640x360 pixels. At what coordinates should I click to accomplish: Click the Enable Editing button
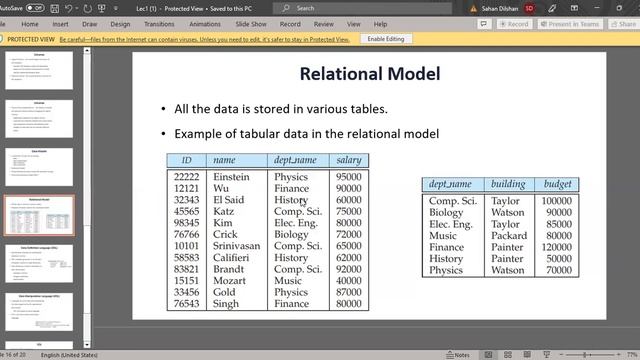386,39
